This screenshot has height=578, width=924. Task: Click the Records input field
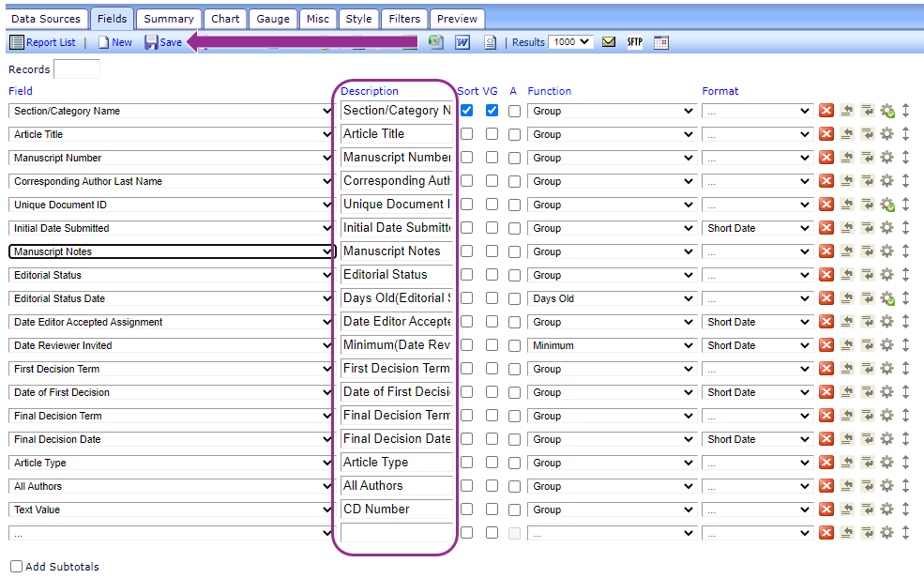(77, 69)
